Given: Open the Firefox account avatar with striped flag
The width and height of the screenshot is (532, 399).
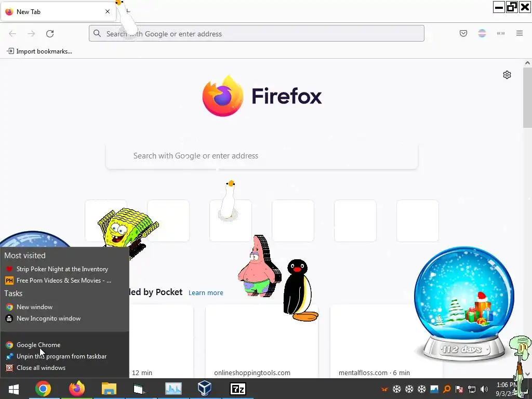Looking at the screenshot, I should click(x=482, y=33).
